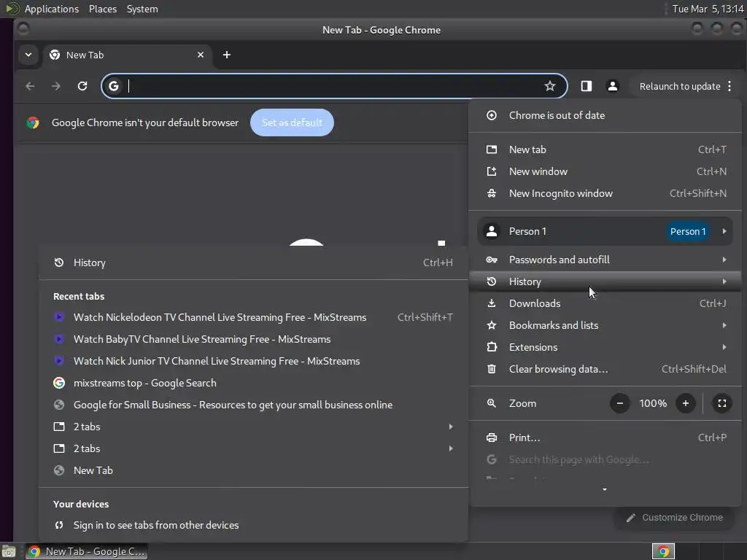The width and height of the screenshot is (747, 560).
Task: Open the Places system menu
Action: pyautogui.click(x=103, y=9)
